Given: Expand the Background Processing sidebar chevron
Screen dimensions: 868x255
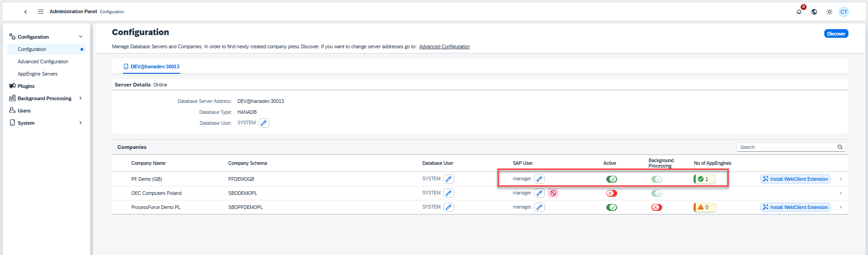Looking at the screenshot, I should pyautogui.click(x=81, y=98).
